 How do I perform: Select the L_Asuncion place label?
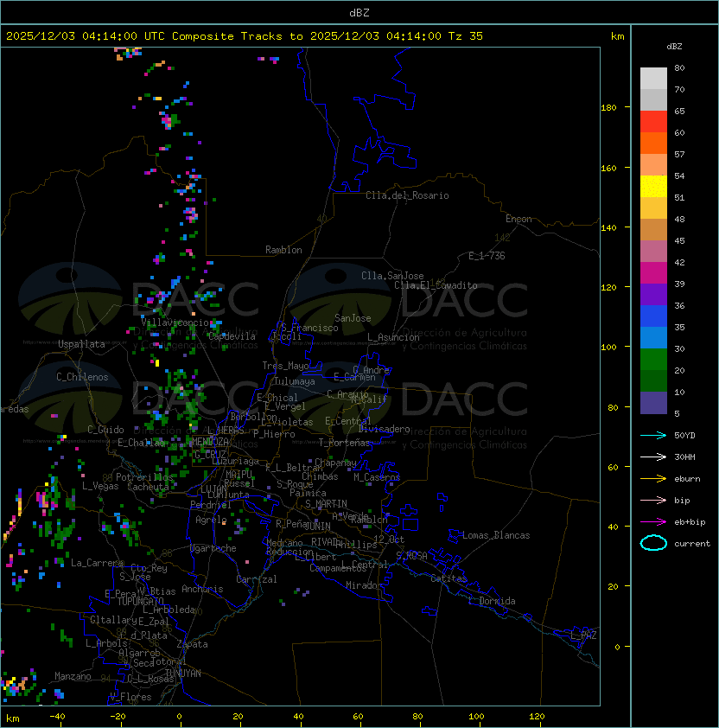(393, 337)
